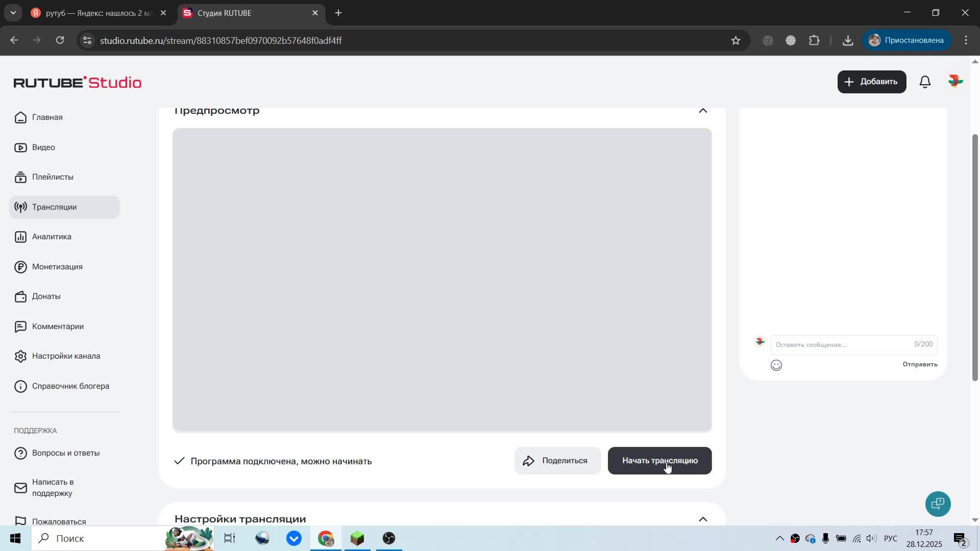Collapse the Предпросмотр section

703,111
